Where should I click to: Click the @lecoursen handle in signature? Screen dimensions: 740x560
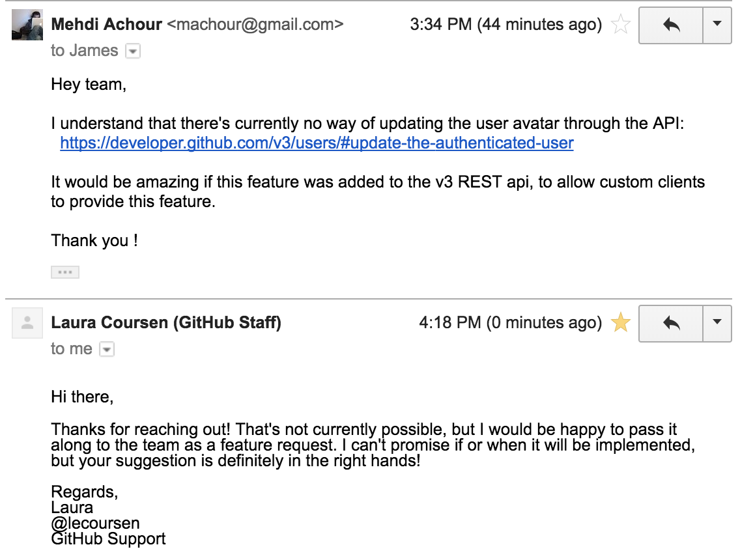(95, 523)
